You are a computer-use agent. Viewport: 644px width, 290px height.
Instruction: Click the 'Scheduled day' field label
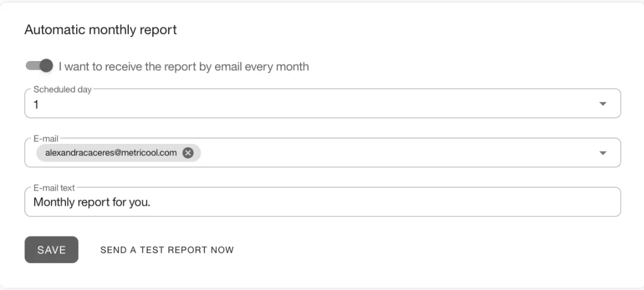click(62, 89)
